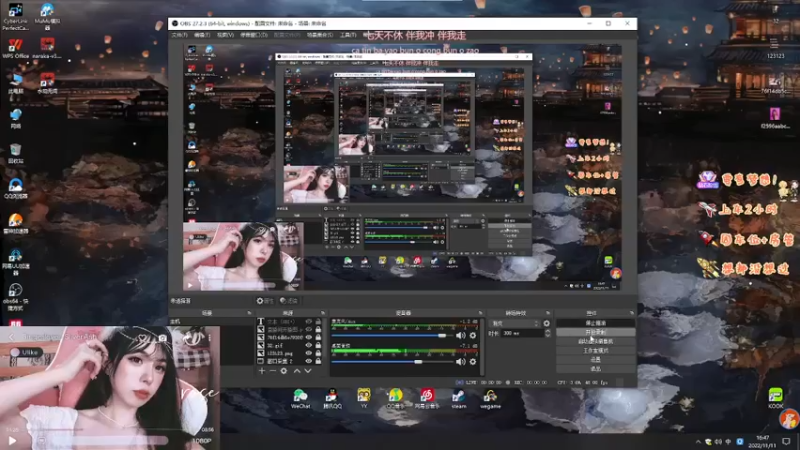This screenshot has width=800, height=450.
Task: Open YY desktop icon
Action: click(364, 398)
